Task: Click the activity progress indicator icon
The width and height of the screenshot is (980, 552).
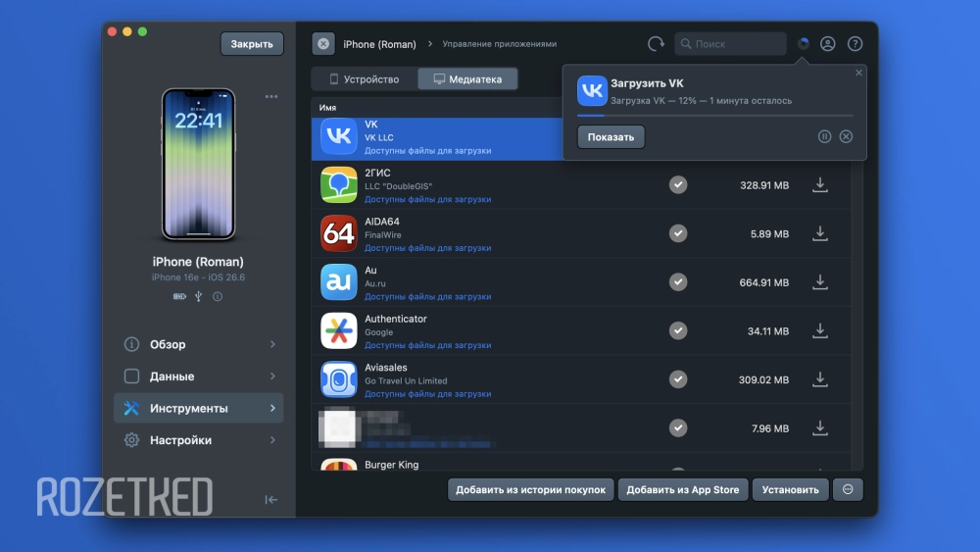Action: [804, 43]
